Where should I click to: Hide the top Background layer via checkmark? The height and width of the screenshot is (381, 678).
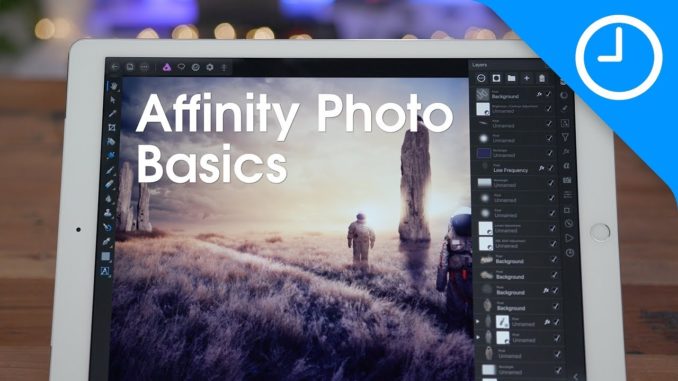[548, 94]
